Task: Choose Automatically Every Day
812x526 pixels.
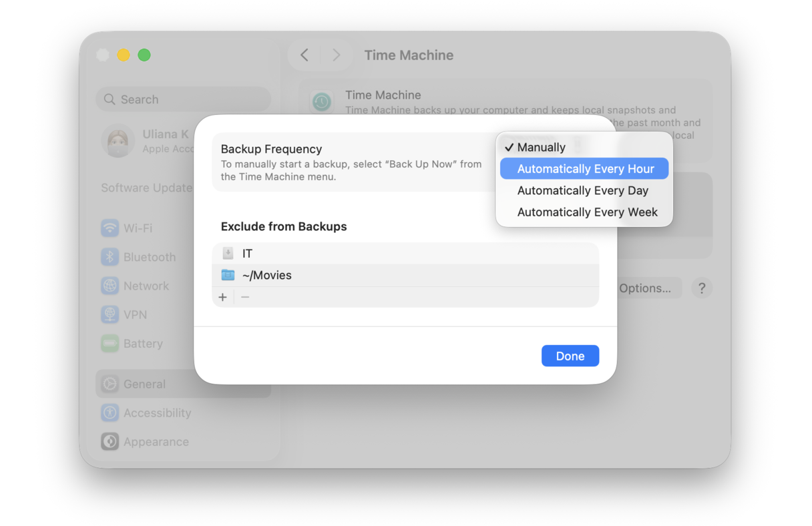Action: (x=584, y=190)
